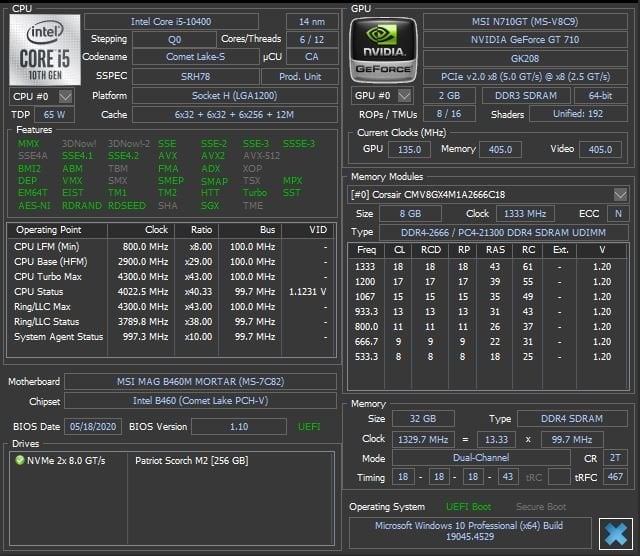Select the CPU Base (HFM) row
This screenshot has height=556, width=640.
click(171, 262)
